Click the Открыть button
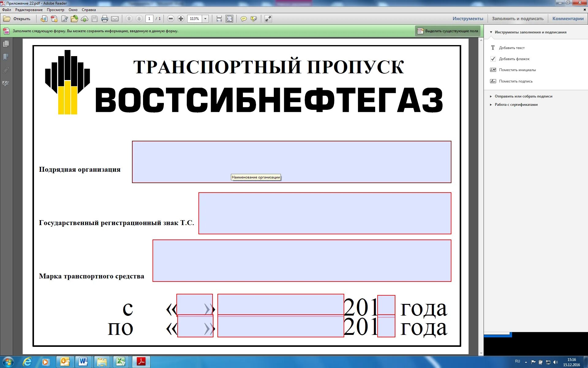588x368 pixels. (x=17, y=19)
